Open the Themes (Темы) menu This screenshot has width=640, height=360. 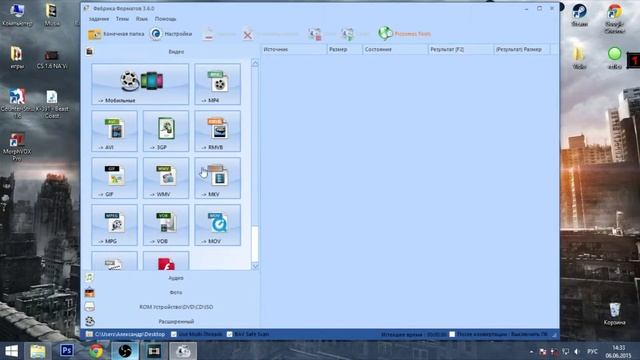(x=122, y=19)
